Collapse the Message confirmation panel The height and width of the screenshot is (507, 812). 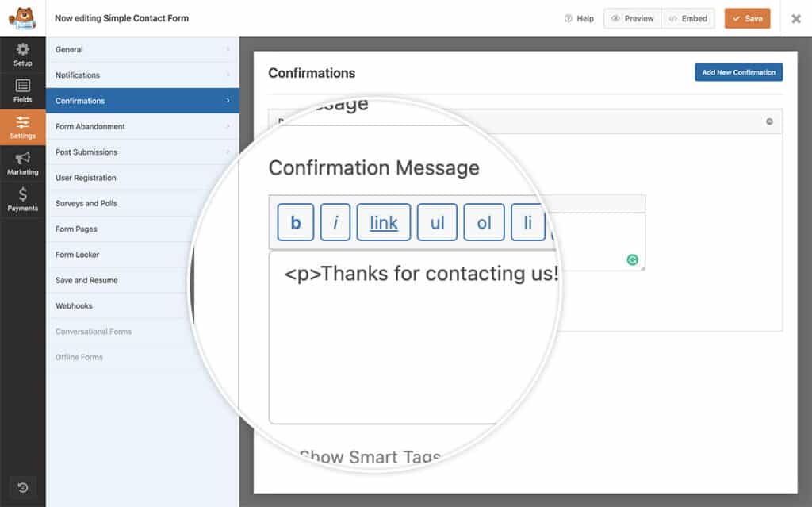pyautogui.click(x=768, y=121)
